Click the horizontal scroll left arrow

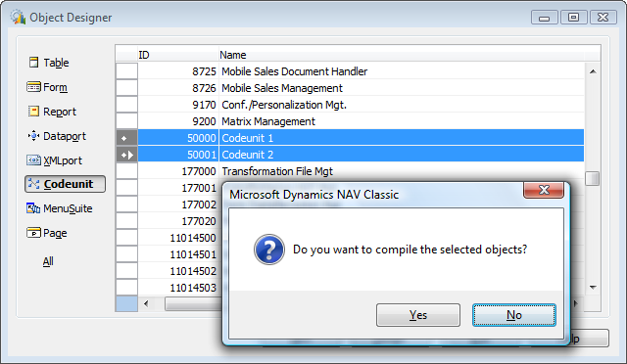(146, 303)
